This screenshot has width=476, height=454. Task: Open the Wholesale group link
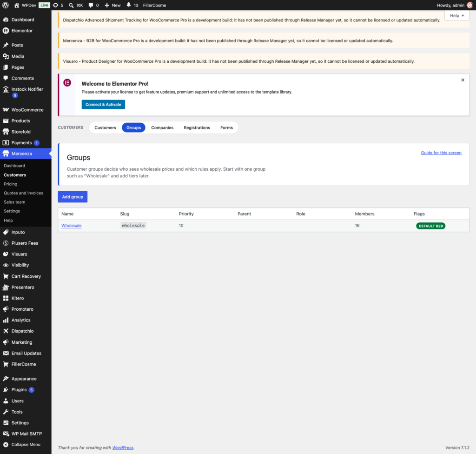point(71,226)
